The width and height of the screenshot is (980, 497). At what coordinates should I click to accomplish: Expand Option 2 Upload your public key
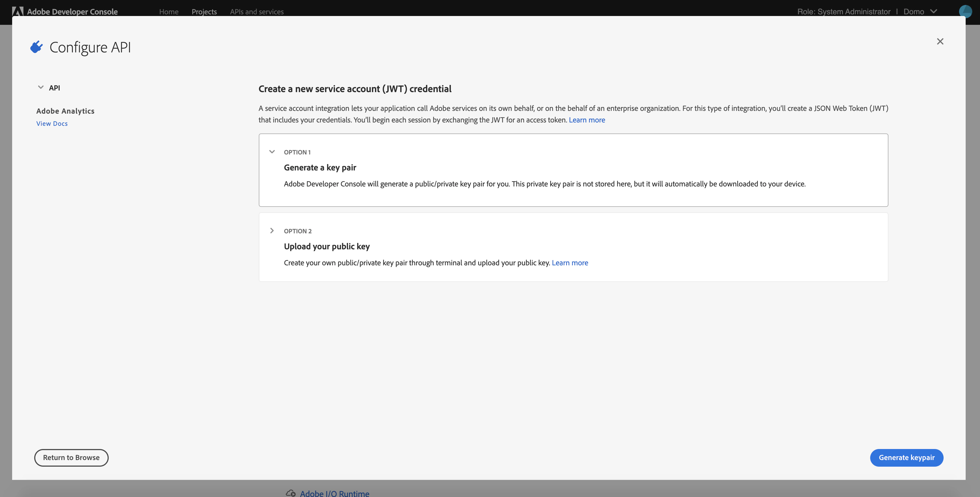272,231
